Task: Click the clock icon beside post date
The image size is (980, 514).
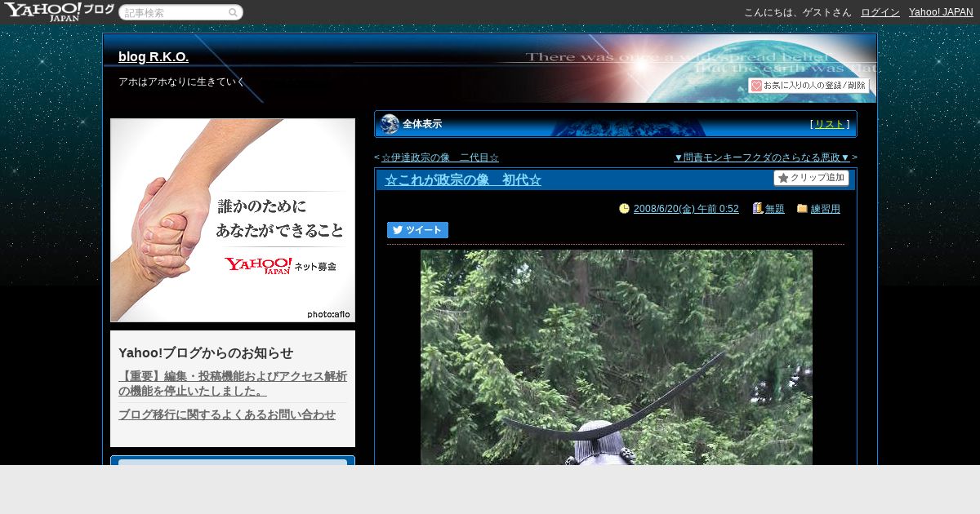Action: point(625,209)
